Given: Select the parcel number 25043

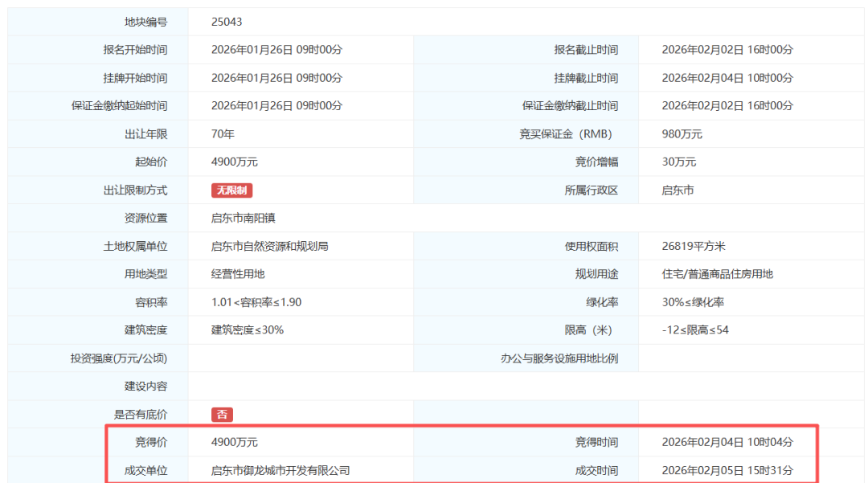Looking at the screenshot, I should click(225, 22).
